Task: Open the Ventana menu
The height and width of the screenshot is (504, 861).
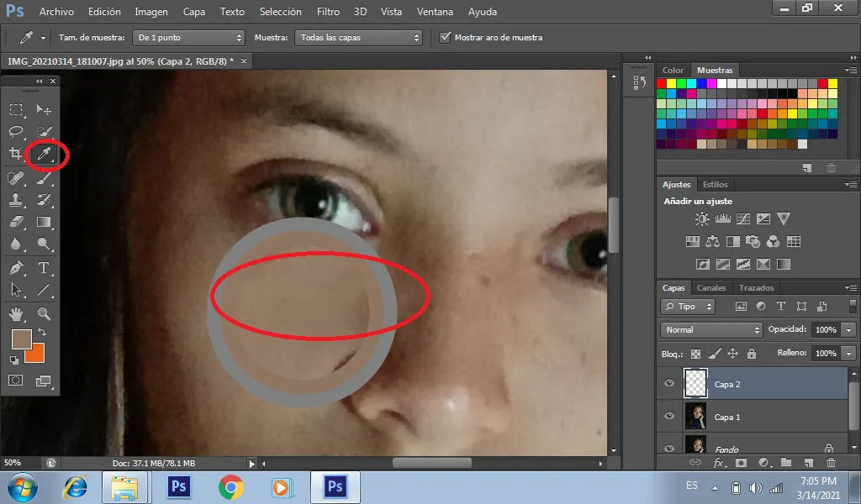Action: (x=435, y=12)
